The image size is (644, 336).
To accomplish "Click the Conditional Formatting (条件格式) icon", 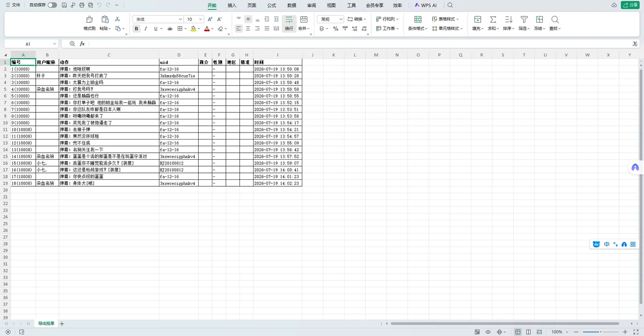I will [x=418, y=19].
